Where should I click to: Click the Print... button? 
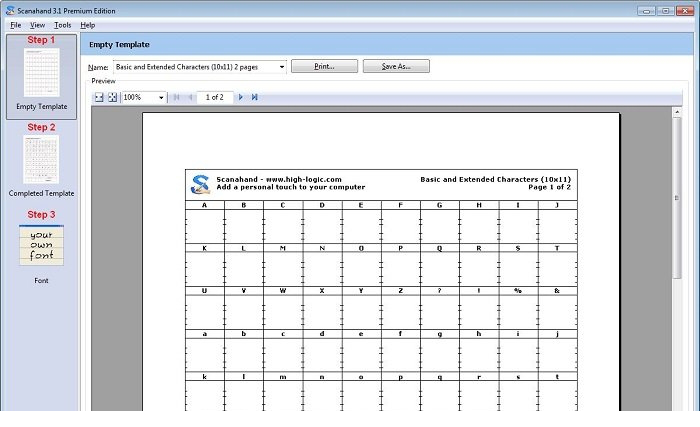[323, 66]
